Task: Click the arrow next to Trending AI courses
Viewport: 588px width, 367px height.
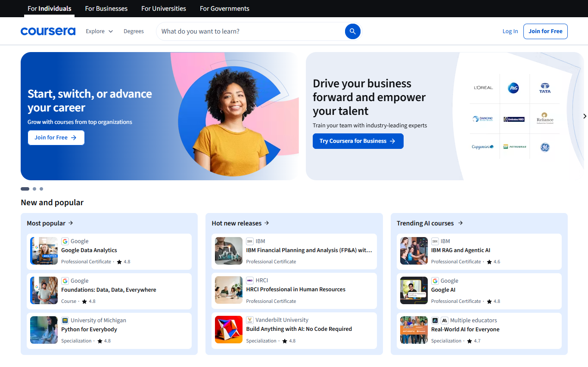Action: [x=460, y=223]
